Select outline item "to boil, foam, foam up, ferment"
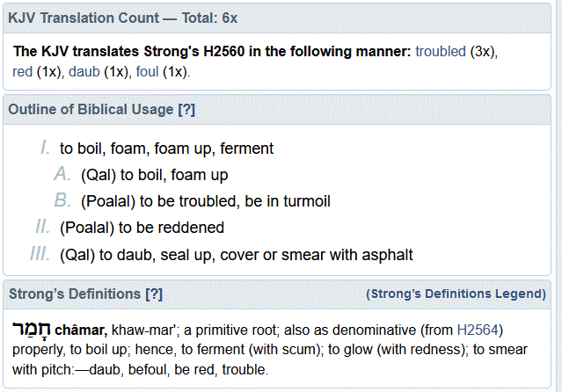Screen dimensions: 562x392 point(166,149)
